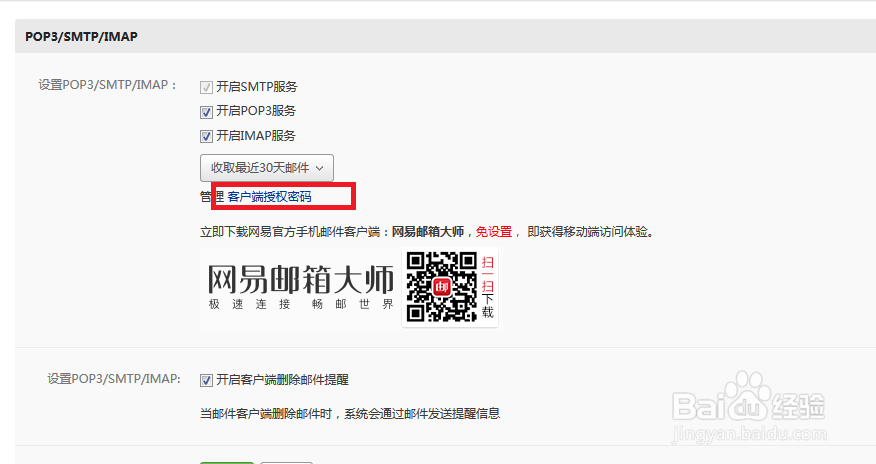
Task: Disable 开启客户端删除邮件提醒 checkbox
Action: click(206, 380)
